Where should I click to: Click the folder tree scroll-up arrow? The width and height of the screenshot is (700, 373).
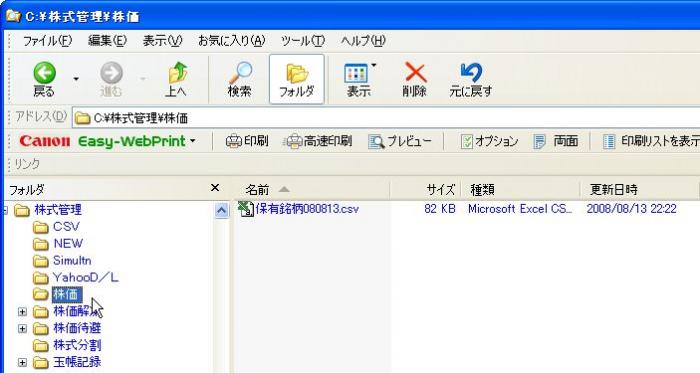[x=221, y=210]
